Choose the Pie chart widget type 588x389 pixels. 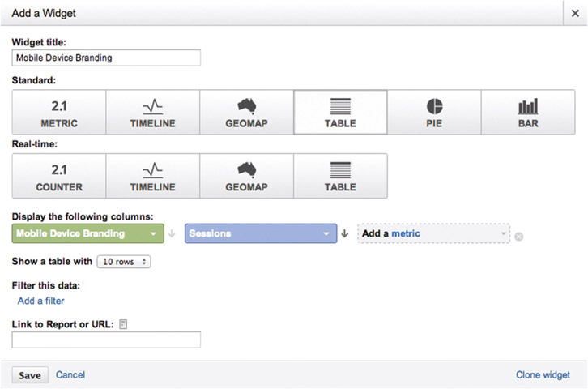tap(434, 112)
